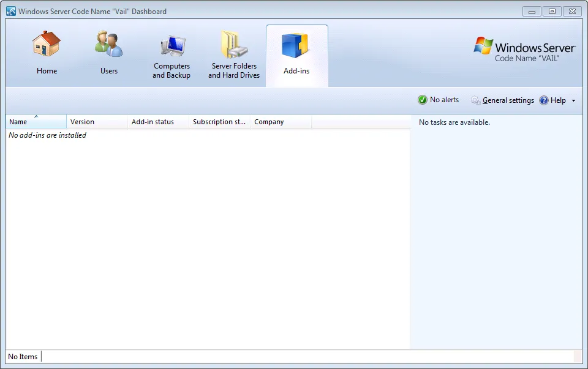Switch to Computers and Backup tab label
Viewport: 588px width, 369px height.
171,70
